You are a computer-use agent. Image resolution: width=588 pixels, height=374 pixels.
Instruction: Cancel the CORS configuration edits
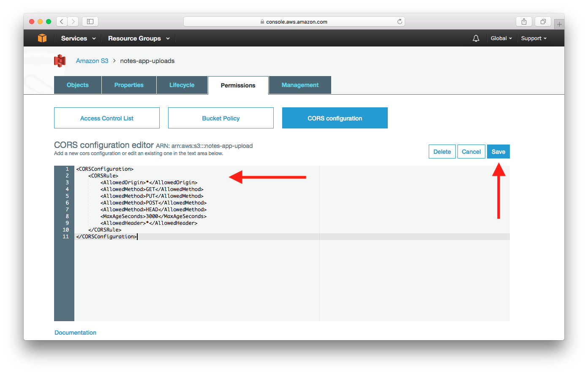[471, 152]
